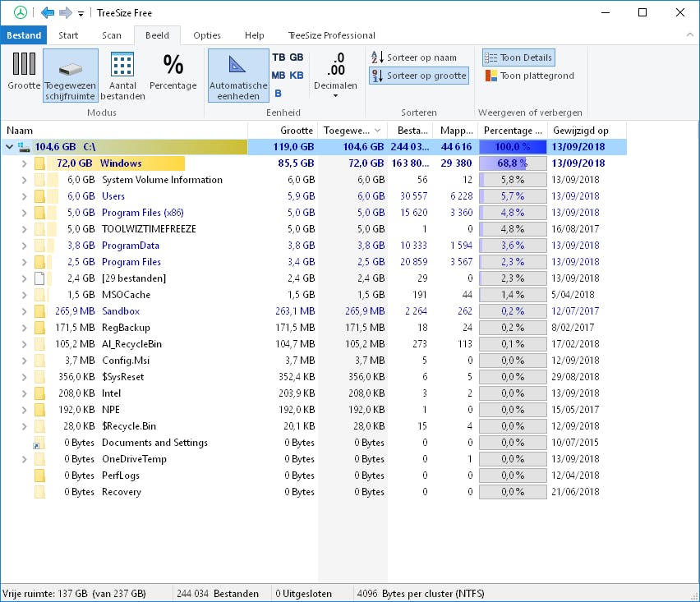Screen dimensions: 700x602
Task: Click the Windows 68,8 % percentage bar
Action: tap(513, 163)
